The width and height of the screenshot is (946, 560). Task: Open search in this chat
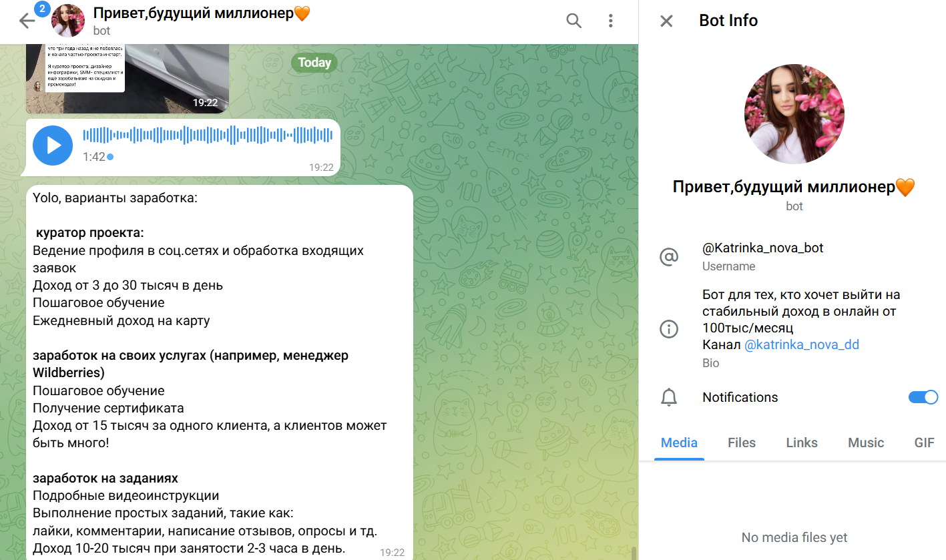[574, 21]
